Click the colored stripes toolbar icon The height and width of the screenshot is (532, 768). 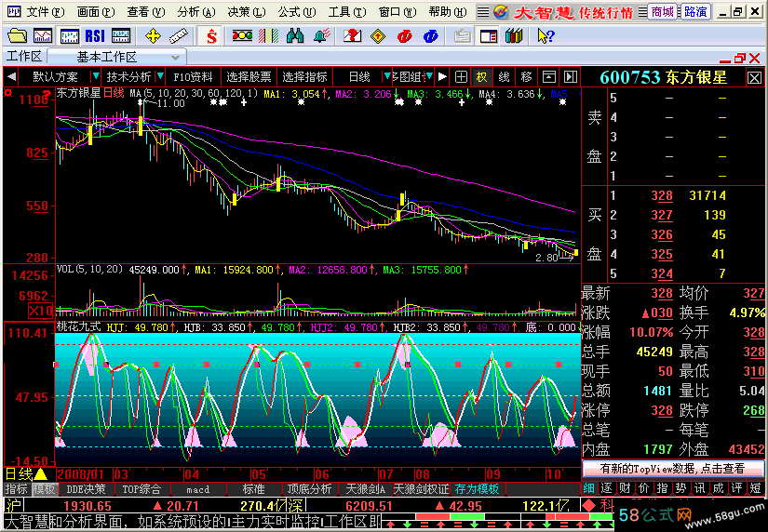pyautogui.click(x=268, y=35)
